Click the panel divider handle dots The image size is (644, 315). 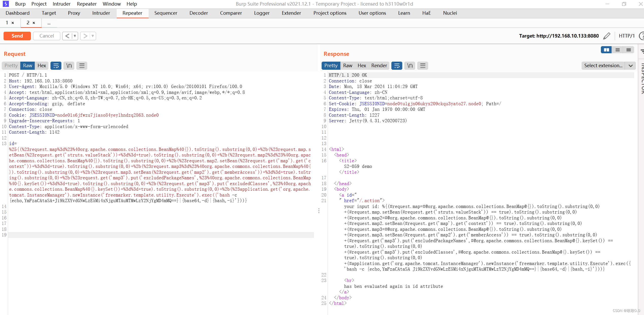[x=319, y=211]
